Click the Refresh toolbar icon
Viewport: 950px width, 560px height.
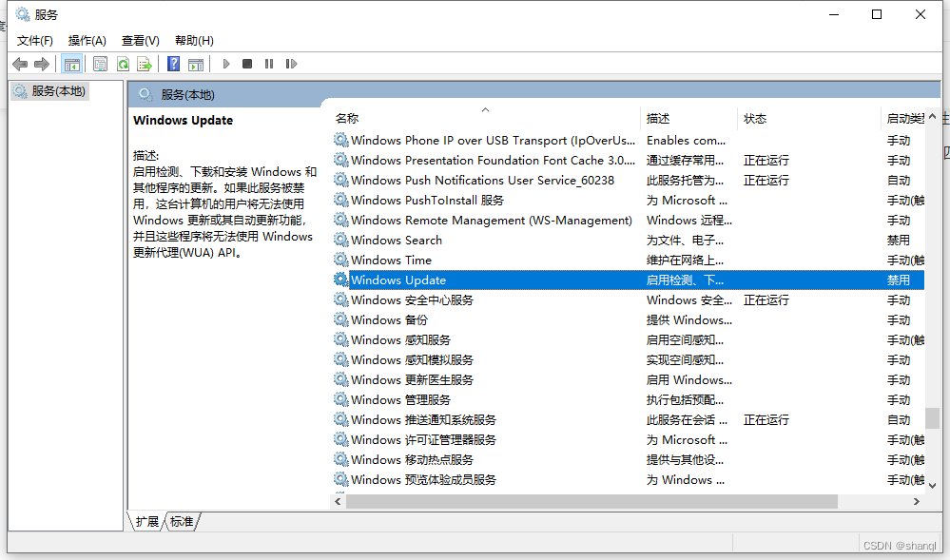pyautogui.click(x=123, y=64)
